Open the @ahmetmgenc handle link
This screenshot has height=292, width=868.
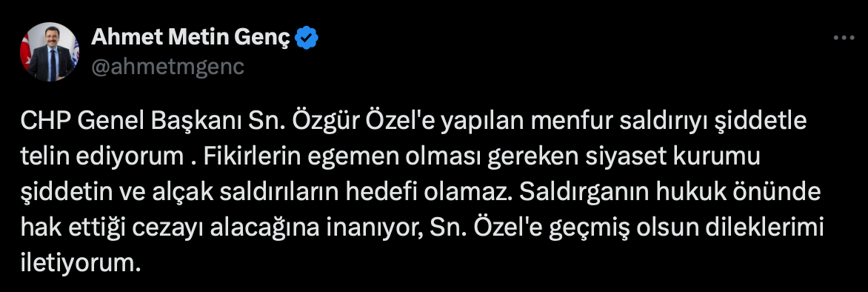pyautogui.click(x=167, y=66)
